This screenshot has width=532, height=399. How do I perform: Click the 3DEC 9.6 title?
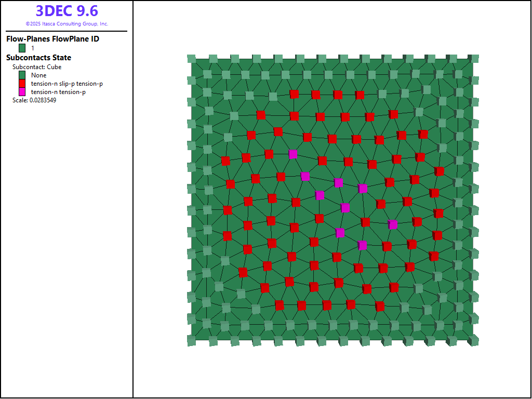pos(66,11)
